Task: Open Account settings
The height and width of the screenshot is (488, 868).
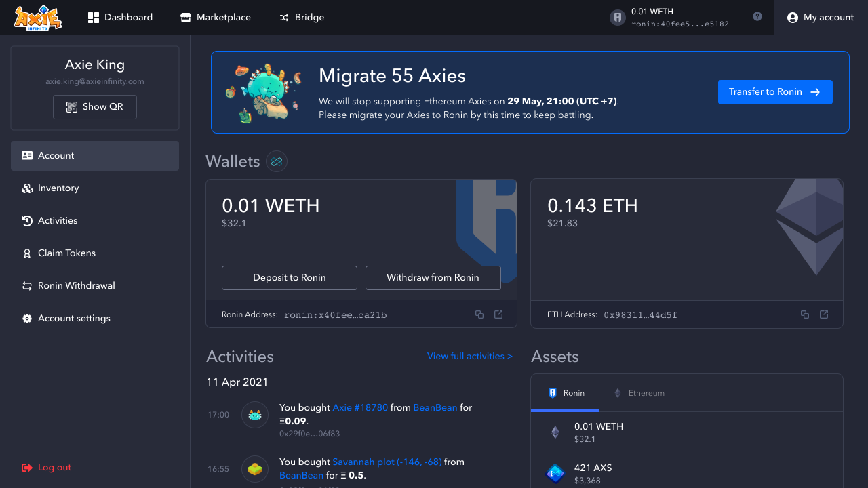Action: (95, 319)
